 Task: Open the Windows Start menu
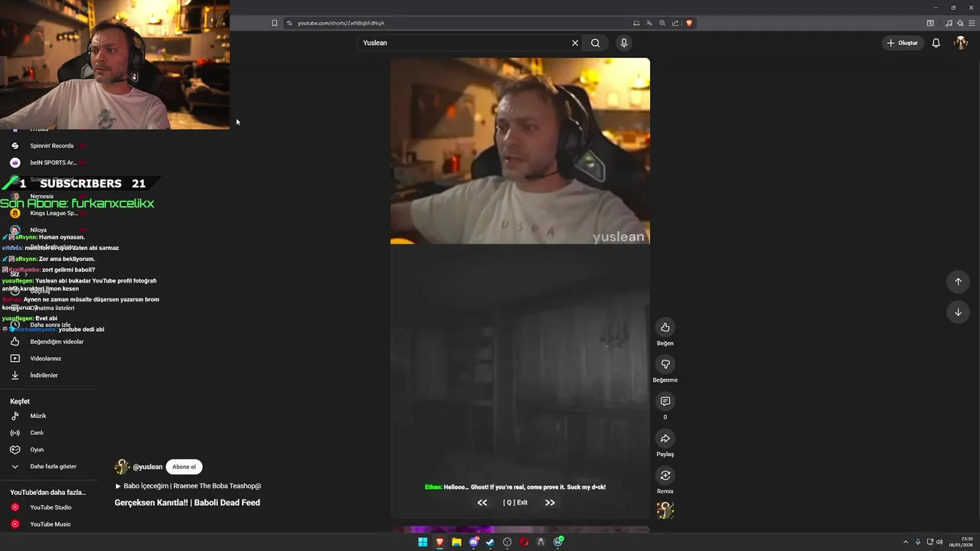pyautogui.click(x=423, y=542)
